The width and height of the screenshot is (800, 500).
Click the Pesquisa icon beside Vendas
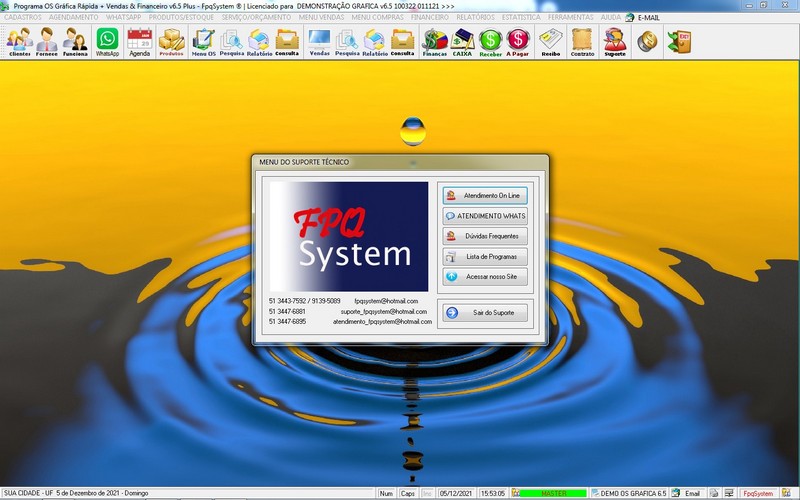(347, 42)
